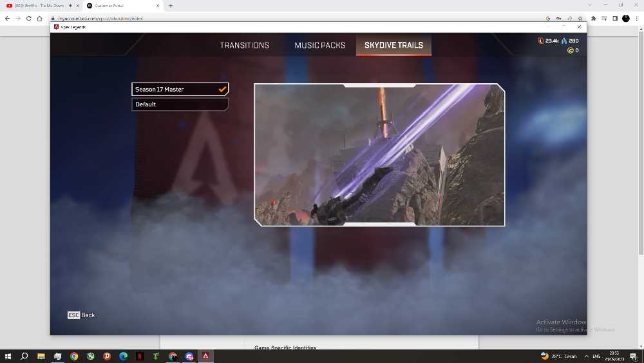This screenshot has height=363, width=644.
Task: Click the skydive trail preview image
Action: 379,155
